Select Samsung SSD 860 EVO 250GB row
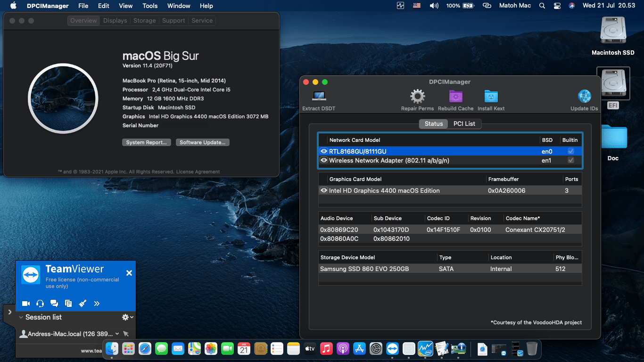Screen dimensions: 644x362 450,269
